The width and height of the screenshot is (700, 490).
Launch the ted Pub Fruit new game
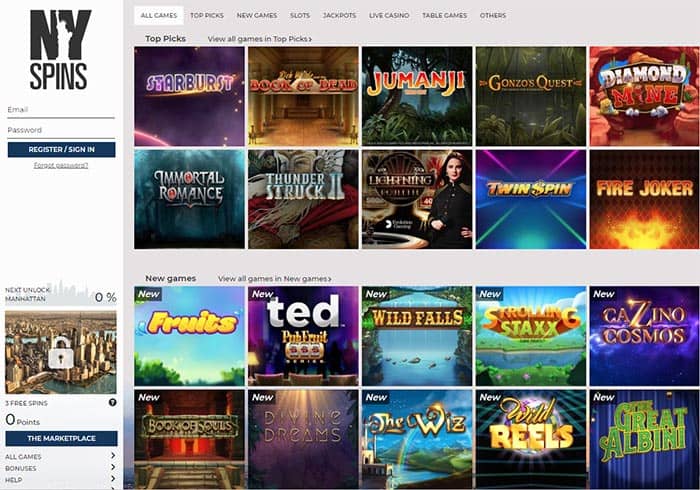coord(303,336)
